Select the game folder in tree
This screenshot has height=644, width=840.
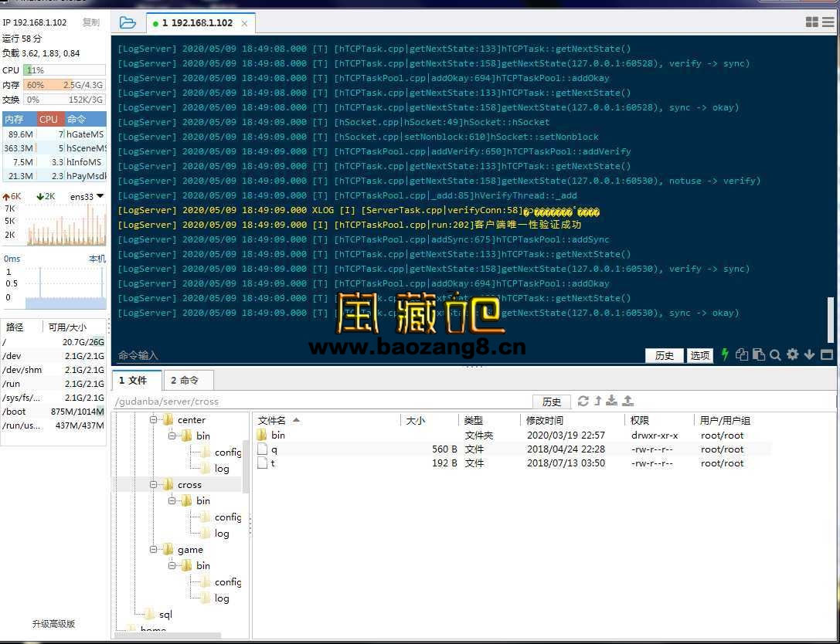click(190, 550)
